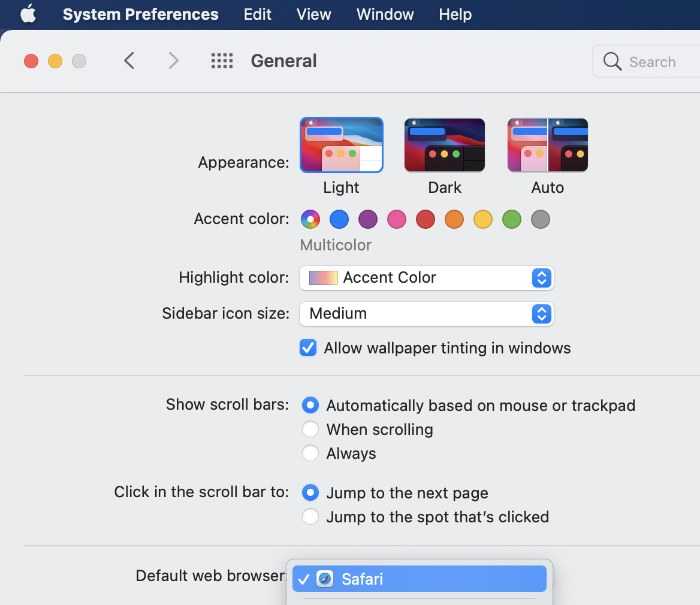
Task: Open the Highlight color dropdown
Action: [x=426, y=278]
